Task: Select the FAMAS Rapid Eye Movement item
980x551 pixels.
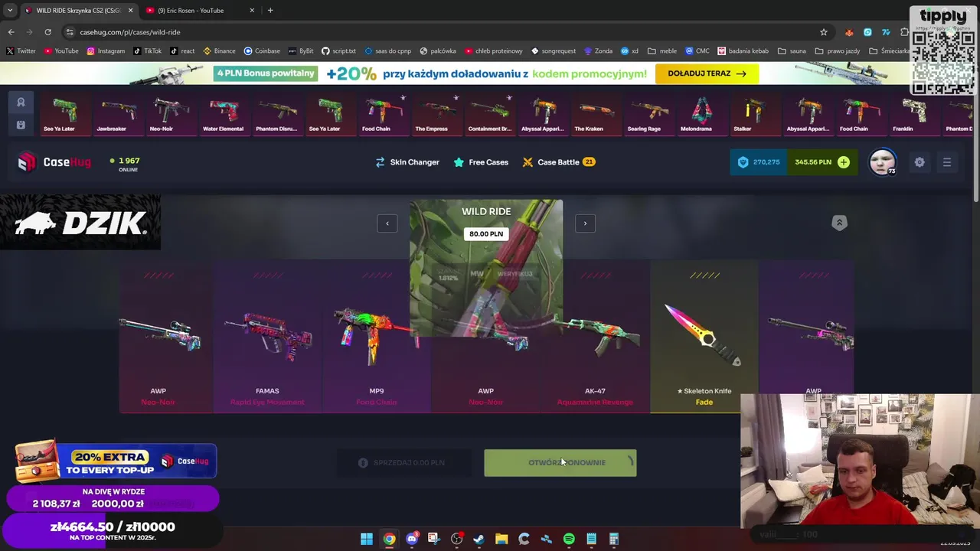Action: [x=267, y=337]
